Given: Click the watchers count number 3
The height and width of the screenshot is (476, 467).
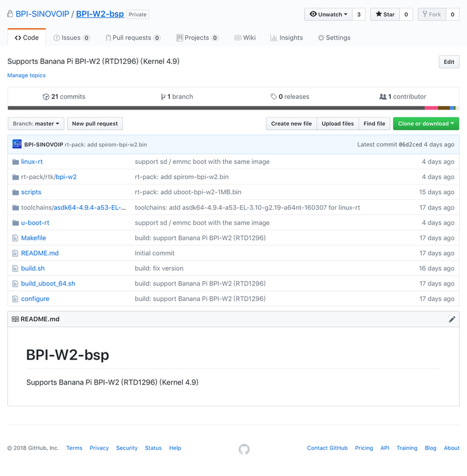Looking at the screenshot, I should [x=359, y=14].
